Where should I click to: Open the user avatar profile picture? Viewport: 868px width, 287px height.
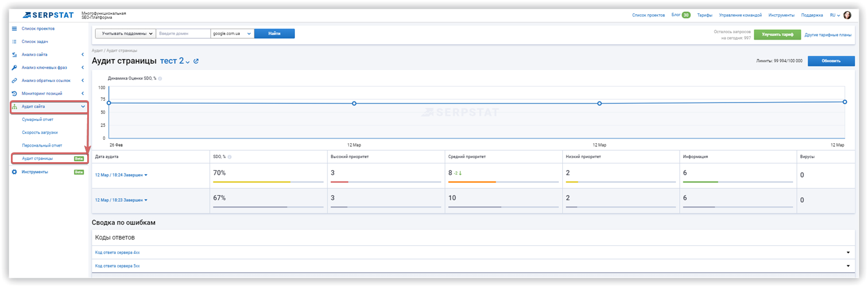847,15
